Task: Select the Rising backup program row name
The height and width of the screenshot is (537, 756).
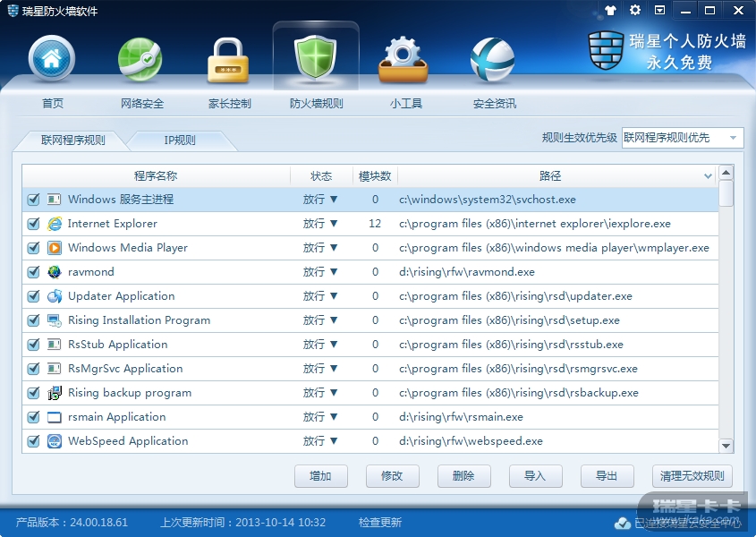Action: (130, 393)
